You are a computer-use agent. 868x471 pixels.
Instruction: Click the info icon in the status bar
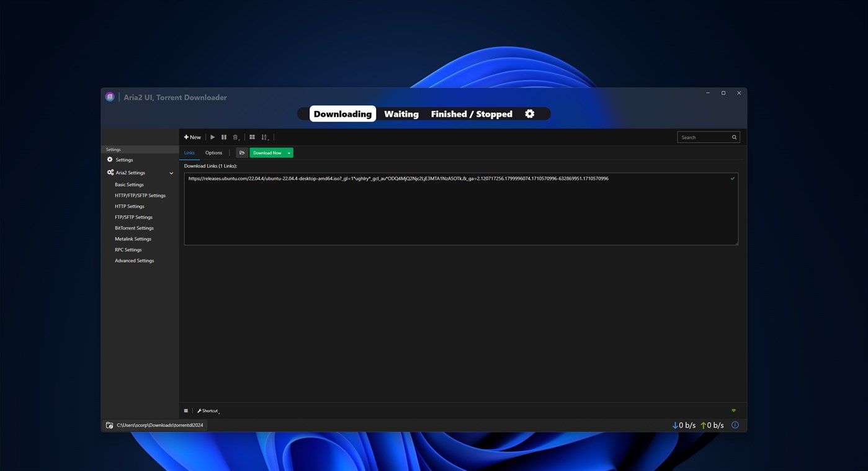coord(735,424)
